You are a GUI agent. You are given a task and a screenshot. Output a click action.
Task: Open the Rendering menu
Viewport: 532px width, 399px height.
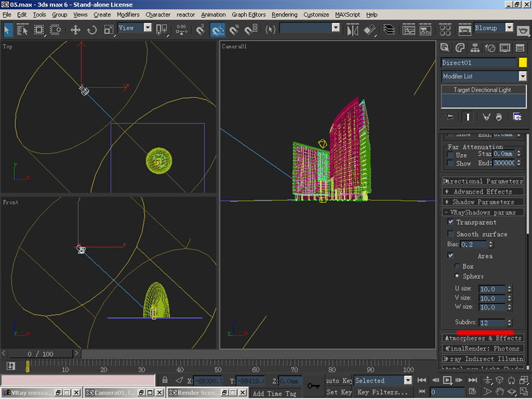pyautogui.click(x=285, y=15)
